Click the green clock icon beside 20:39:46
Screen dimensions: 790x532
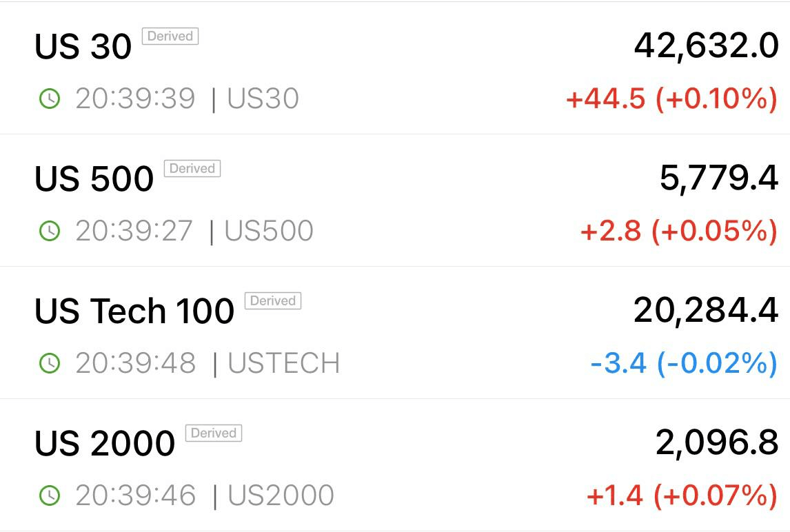click(50, 495)
